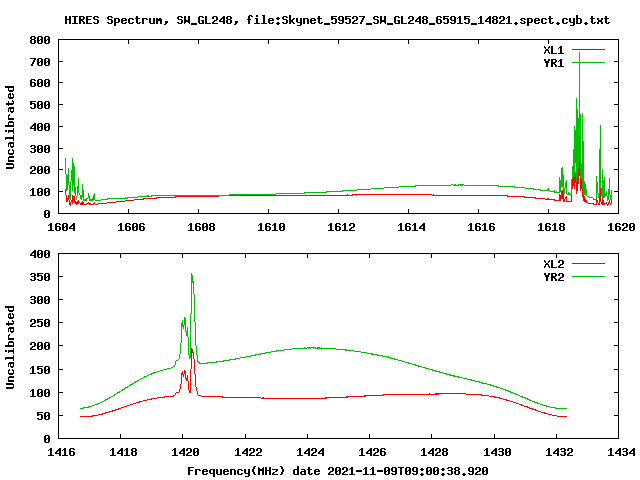Click the 250 y-axis tick label

click(x=40, y=323)
